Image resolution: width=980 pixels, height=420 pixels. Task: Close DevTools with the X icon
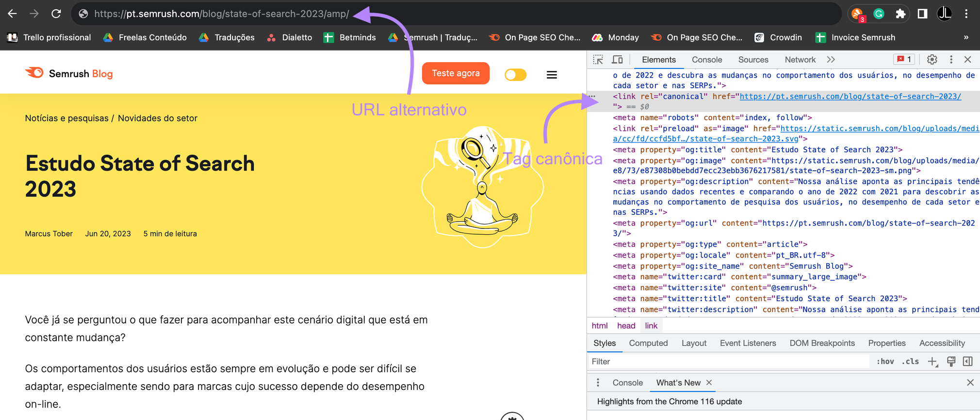[968, 59]
